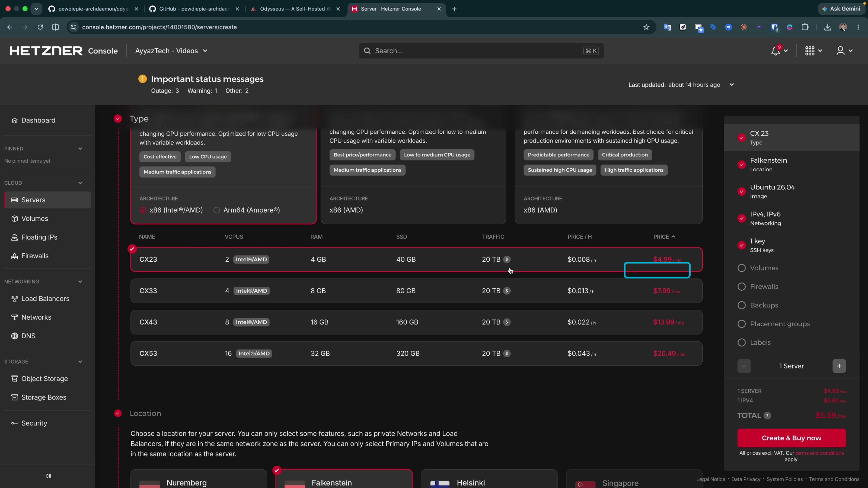Click the site information icon in the address bar
This screenshot has height=488, width=868.
coord(74,27)
